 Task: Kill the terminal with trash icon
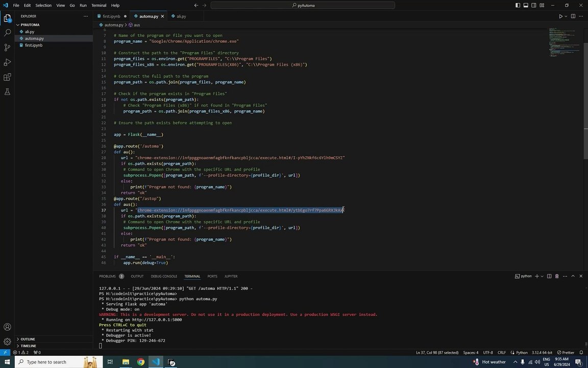[557, 277]
